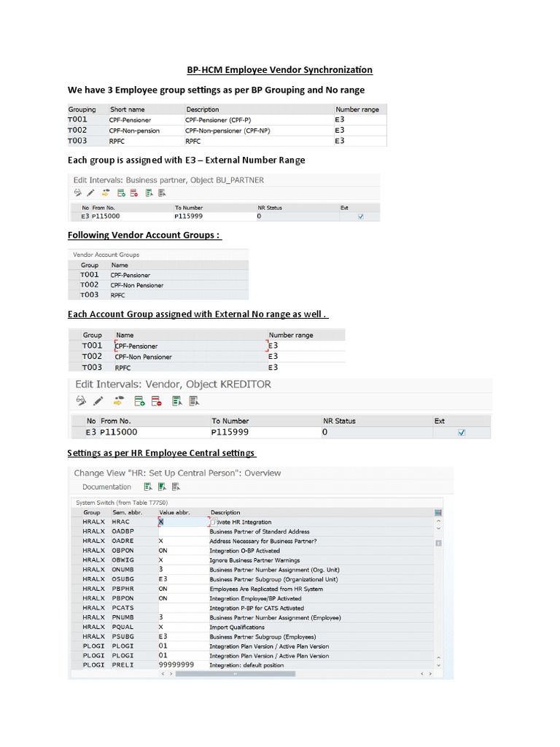Screen dimensions: 560x747
Task: Click 'CPF-Non-pensioner (CPF-NP)' description cell
Action: [227, 131]
